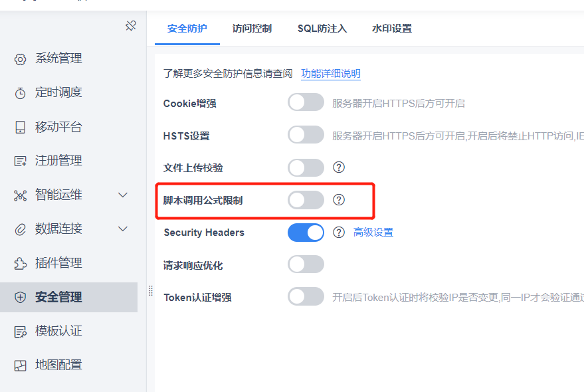Click the help icon beside 文件上传校验
Image resolution: width=584 pixels, height=392 pixels.
click(x=339, y=167)
